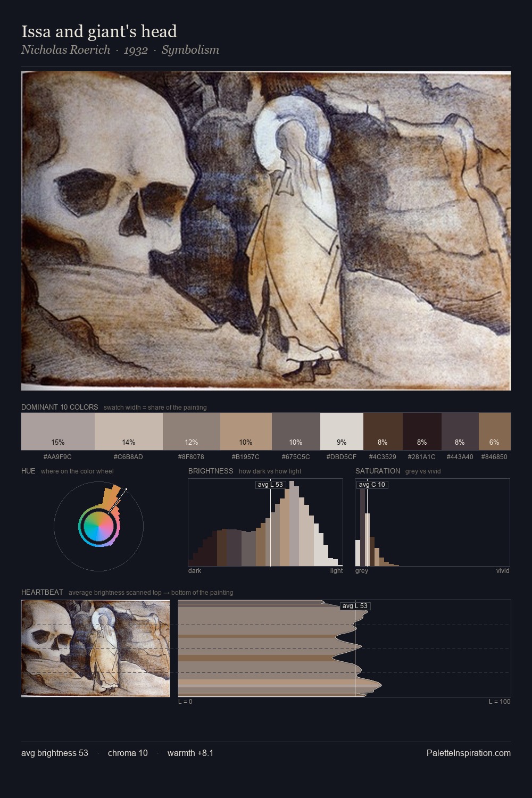Viewport: 532px width, 798px height.
Task: Click the hex code #4C3529 text
Action: click(x=383, y=457)
